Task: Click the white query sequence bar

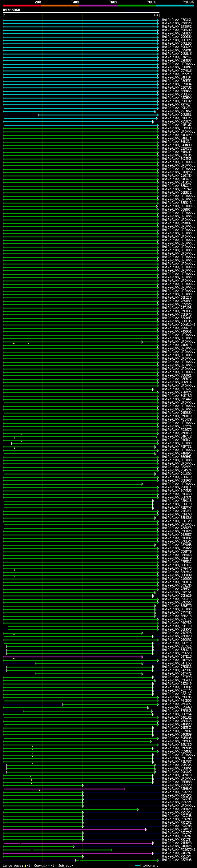Action: click(x=81, y=12)
